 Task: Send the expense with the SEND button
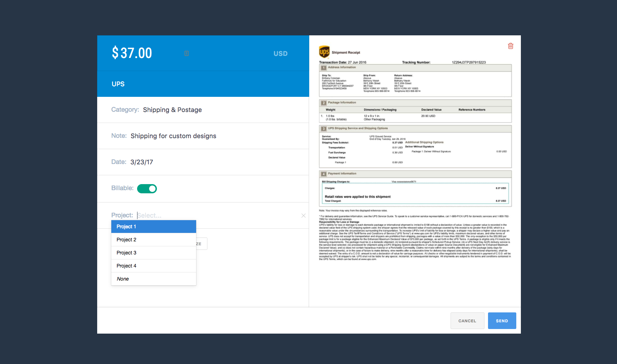point(502,321)
